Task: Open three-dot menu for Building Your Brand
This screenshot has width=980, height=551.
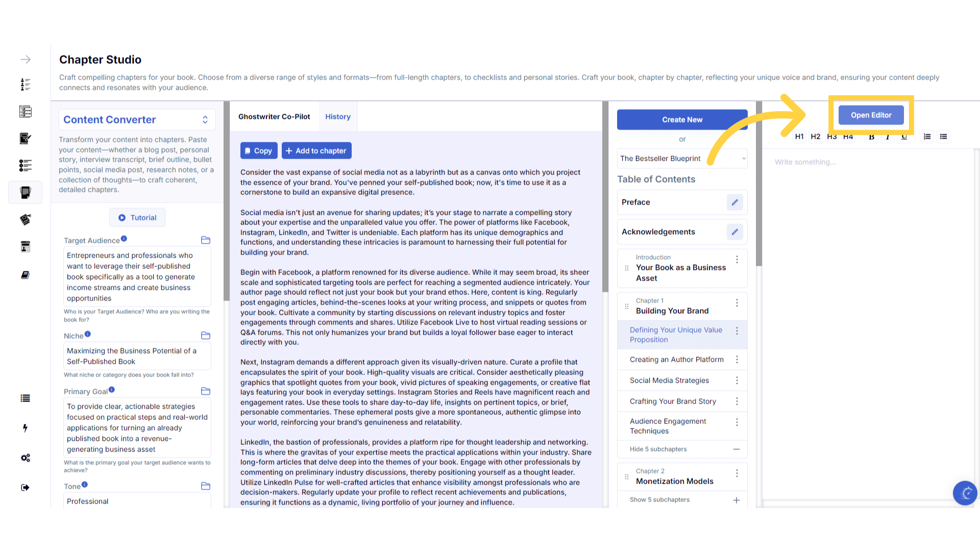Action: (x=737, y=303)
